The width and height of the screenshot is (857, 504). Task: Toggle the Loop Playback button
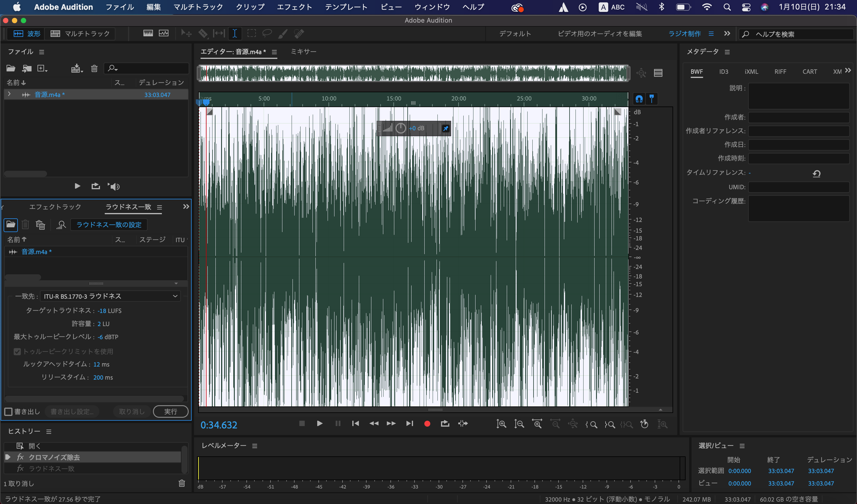pyautogui.click(x=445, y=424)
